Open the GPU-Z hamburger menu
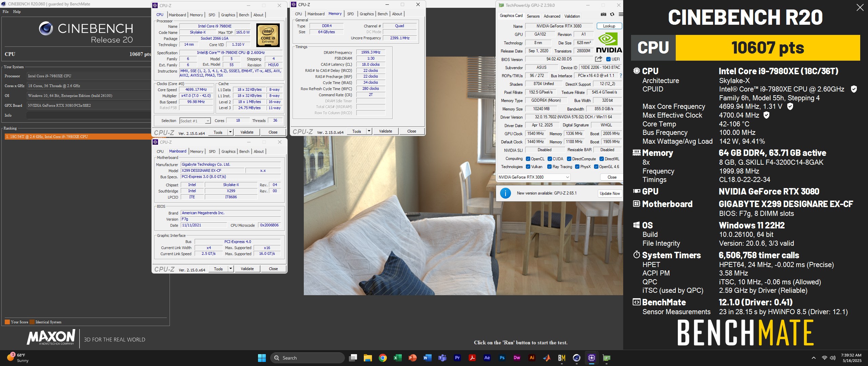The image size is (868, 366). coord(621,15)
